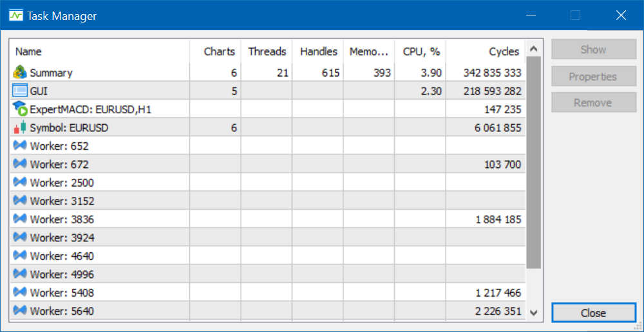Sort by the Threads column header

point(267,51)
